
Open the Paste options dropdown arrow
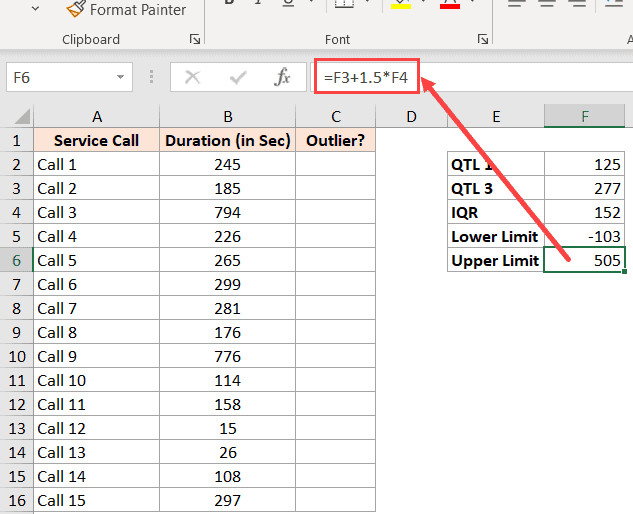click(x=36, y=9)
